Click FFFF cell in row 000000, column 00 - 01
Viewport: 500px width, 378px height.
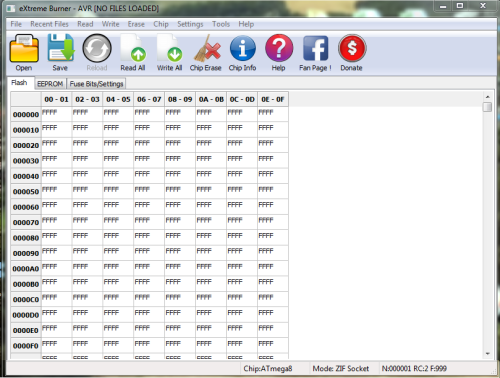point(56,115)
